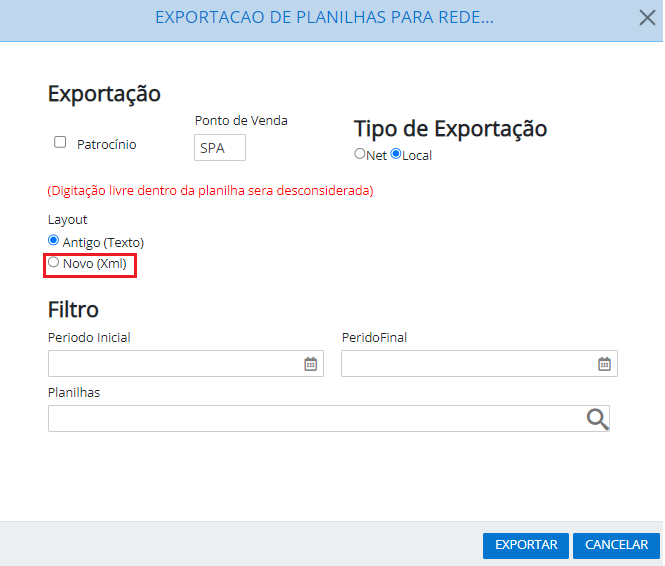This screenshot has height=566, width=665.
Task: Open the PeridoFinal calendar picker
Action: [604, 364]
